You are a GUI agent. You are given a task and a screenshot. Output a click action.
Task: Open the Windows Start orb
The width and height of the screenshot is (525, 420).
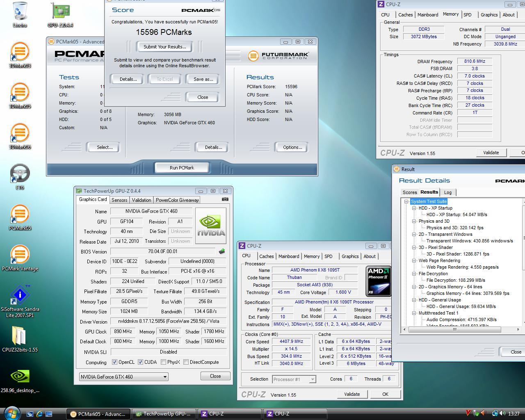[11, 413]
